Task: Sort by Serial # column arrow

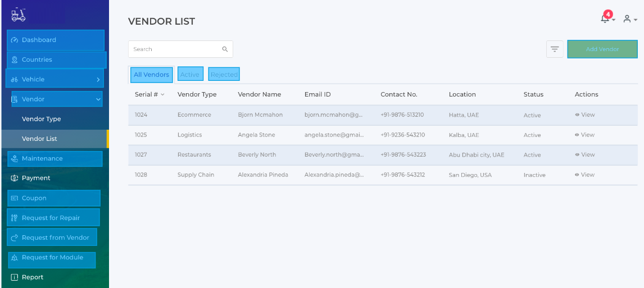Action: click(162, 95)
